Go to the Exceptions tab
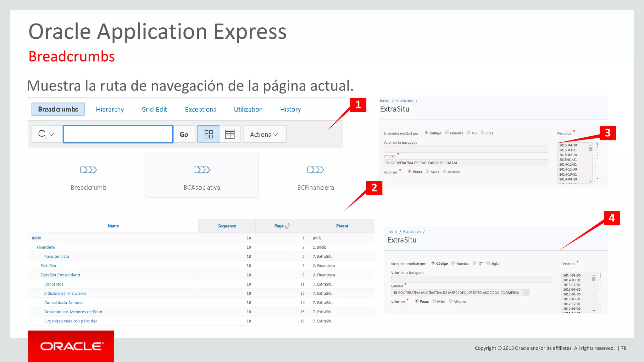644x362 pixels. click(x=200, y=109)
